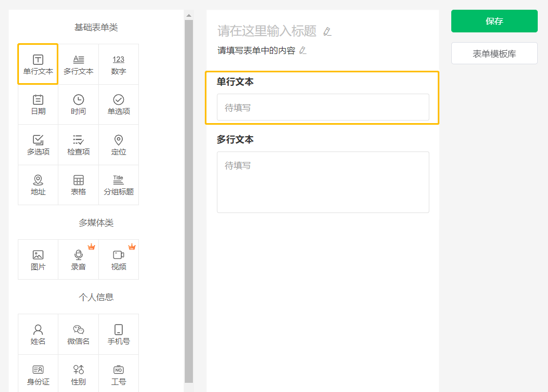Image resolution: width=548 pixels, height=392 pixels.
Task: Add a 单行文本 single-line text field
Action: [38, 64]
